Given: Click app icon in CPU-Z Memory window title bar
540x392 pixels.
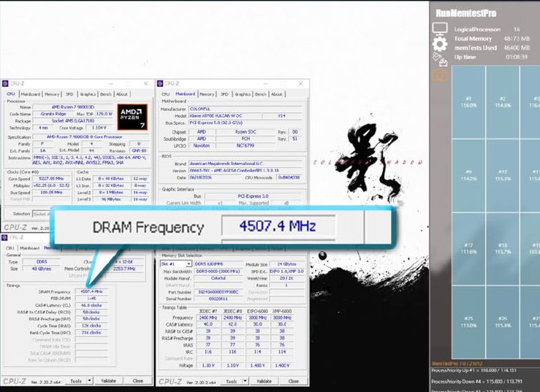Looking at the screenshot, I should tap(4, 237).
